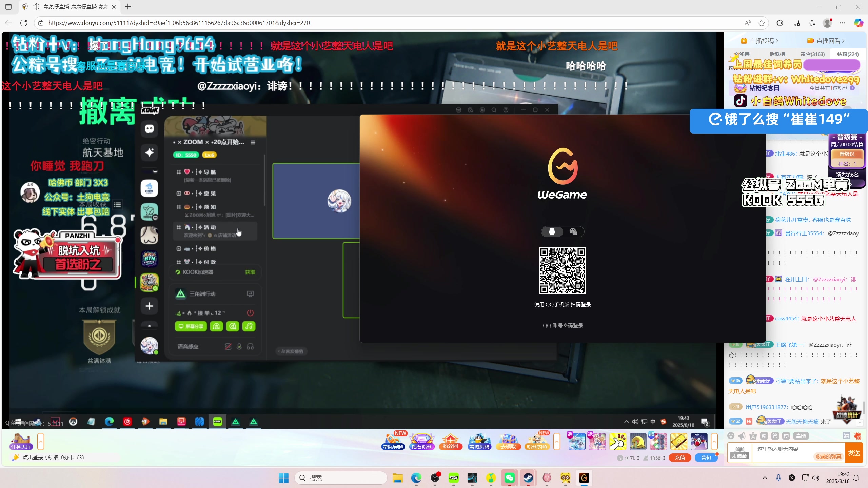Open the browser Extensions menu
The width and height of the screenshot is (868, 488).
coord(780,23)
